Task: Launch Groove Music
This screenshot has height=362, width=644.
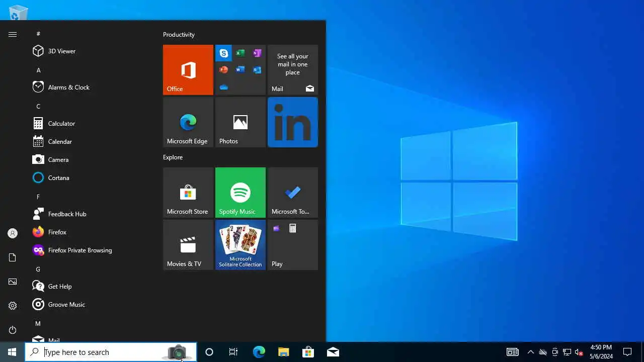Action: pyautogui.click(x=93, y=304)
